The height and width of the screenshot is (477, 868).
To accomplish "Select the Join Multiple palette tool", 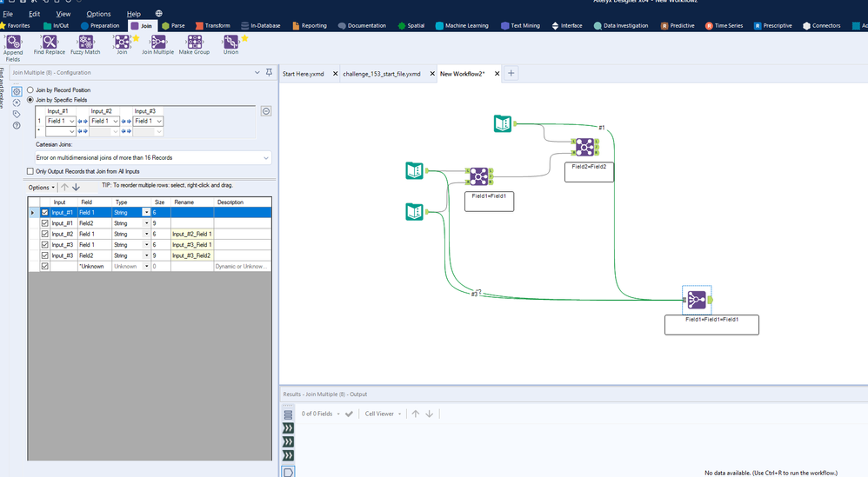I will 157,45.
